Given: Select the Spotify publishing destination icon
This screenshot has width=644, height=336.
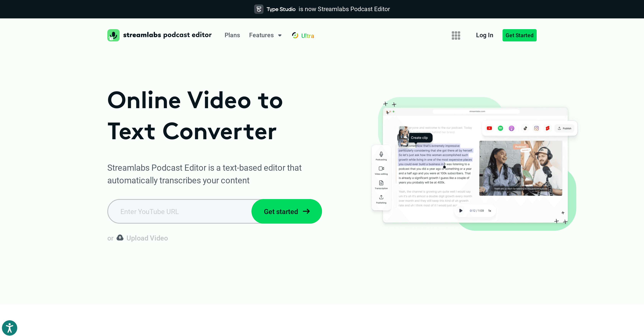Looking at the screenshot, I should tap(500, 128).
